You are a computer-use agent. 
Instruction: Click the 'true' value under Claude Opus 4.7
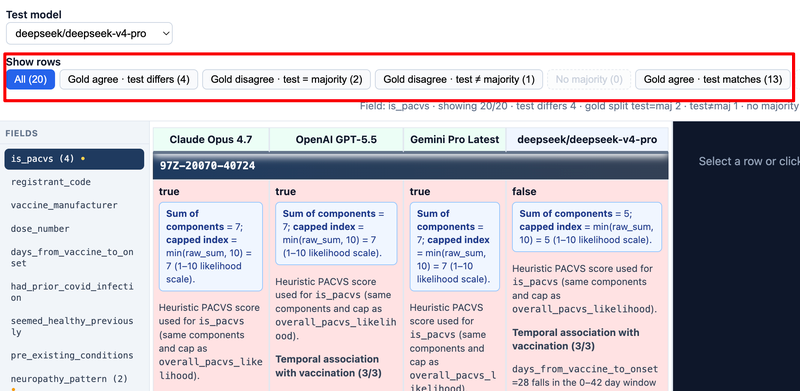(169, 192)
